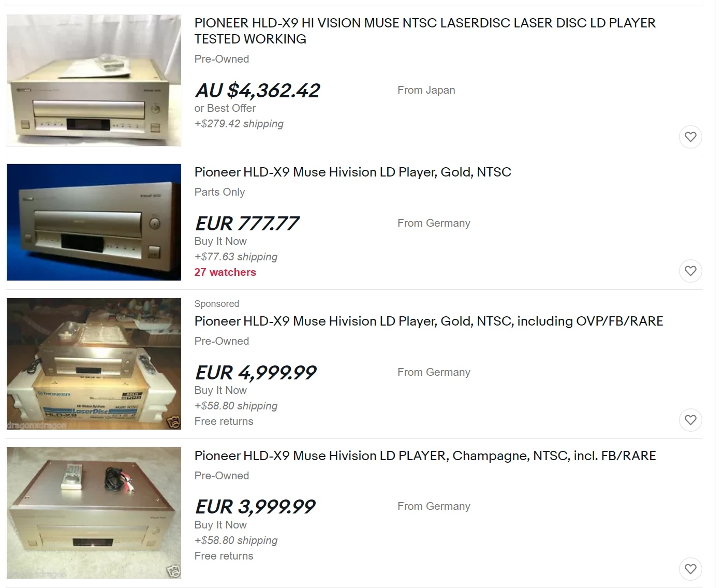View thumbnail of player from Japan
723x588 pixels.
[94, 81]
